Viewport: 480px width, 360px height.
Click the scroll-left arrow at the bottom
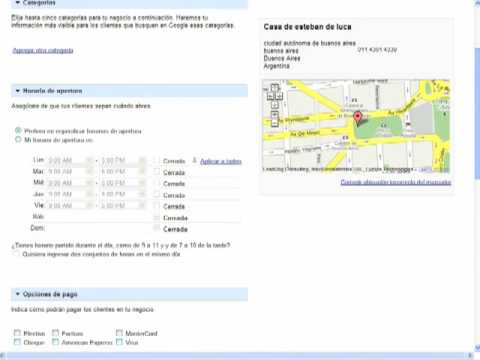3,356
